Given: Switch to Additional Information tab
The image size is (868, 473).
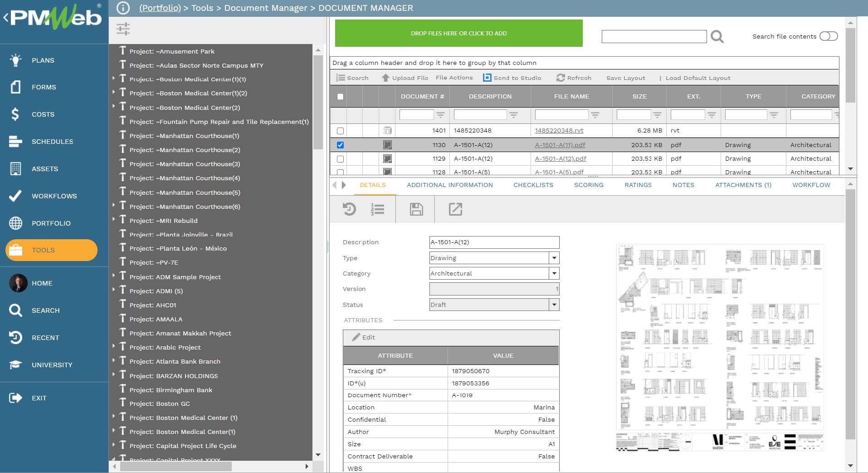Looking at the screenshot, I should [450, 185].
